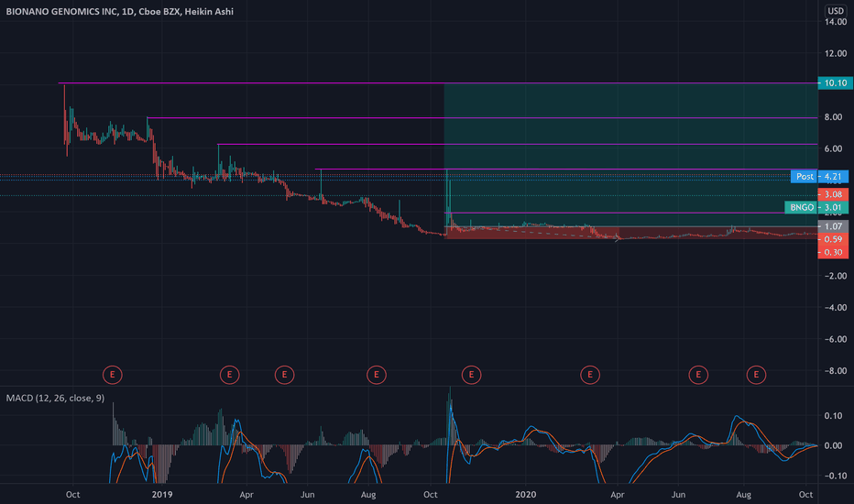Open earnings marker before April 2019
The image size is (854, 504).
pos(229,375)
